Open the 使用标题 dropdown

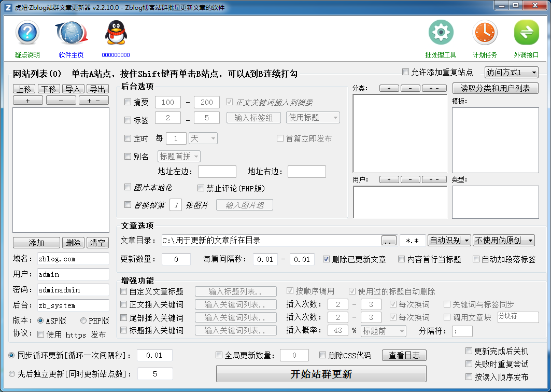(313, 117)
